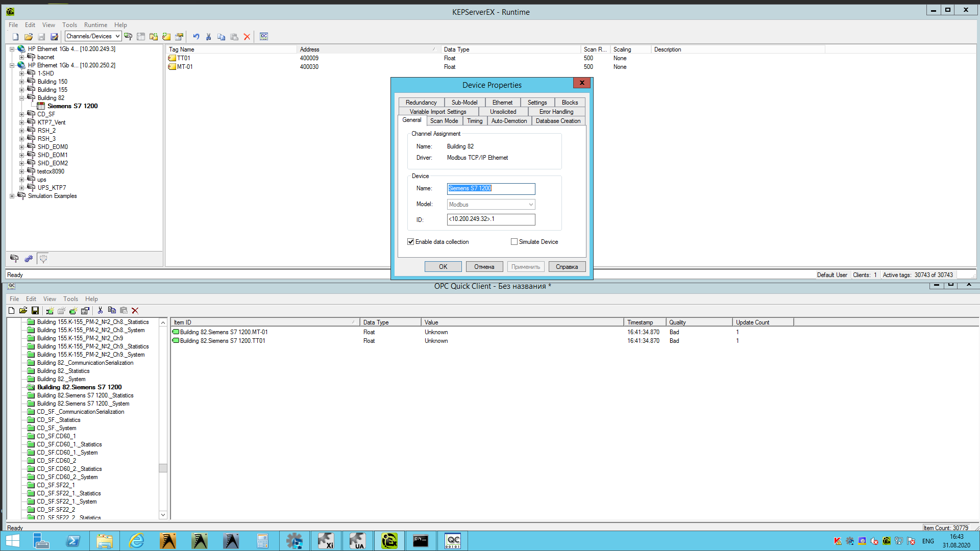Launch the OPC Quick Client from KEPServerEX toolbar
980x551 pixels.
tap(264, 36)
